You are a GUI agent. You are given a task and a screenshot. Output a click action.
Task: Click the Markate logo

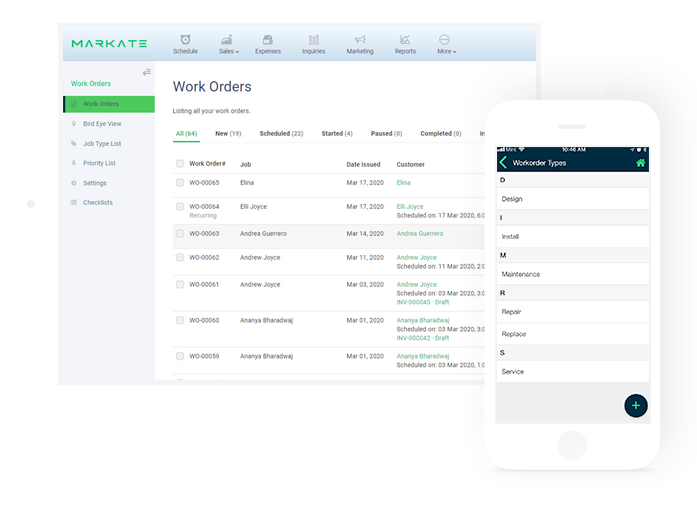pos(109,44)
